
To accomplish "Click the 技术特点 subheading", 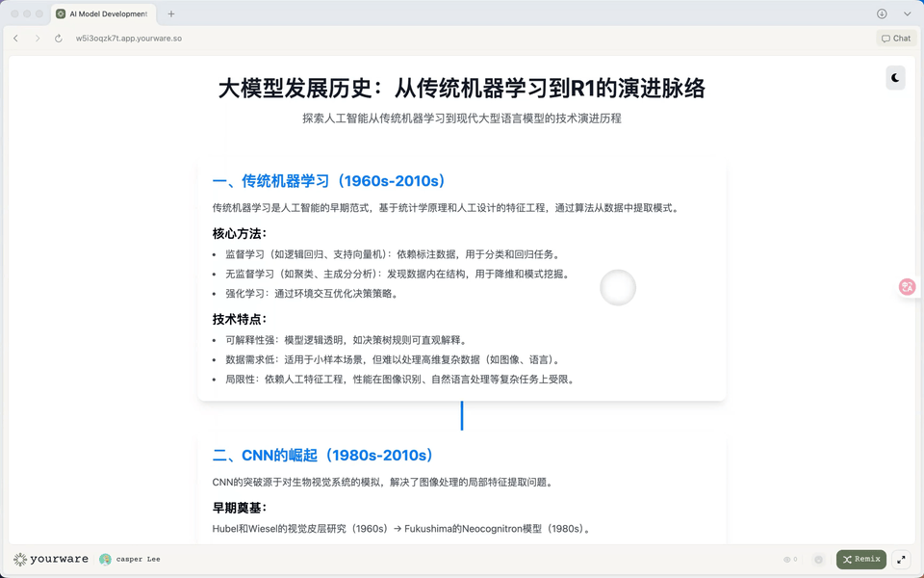I will [x=240, y=319].
